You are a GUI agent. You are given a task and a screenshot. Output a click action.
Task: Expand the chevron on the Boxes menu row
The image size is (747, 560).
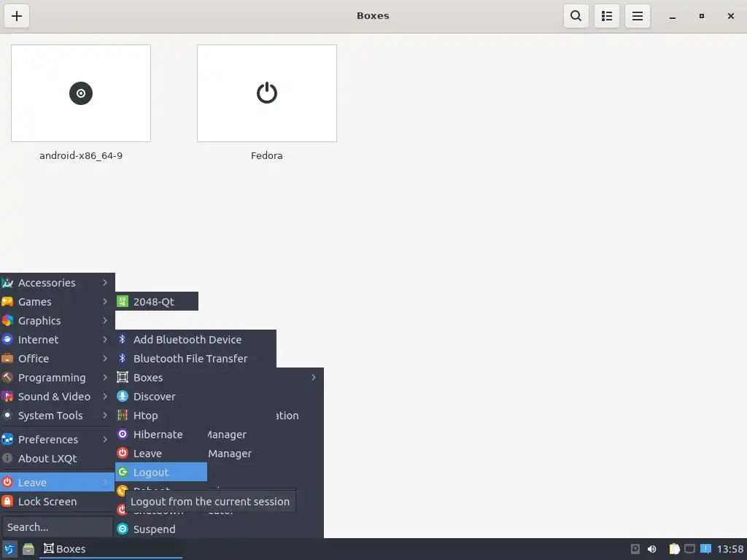[x=314, y=377]
